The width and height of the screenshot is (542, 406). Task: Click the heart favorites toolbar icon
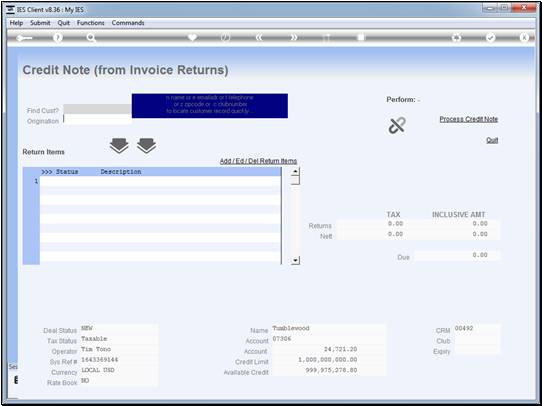[x=192, y=37]
